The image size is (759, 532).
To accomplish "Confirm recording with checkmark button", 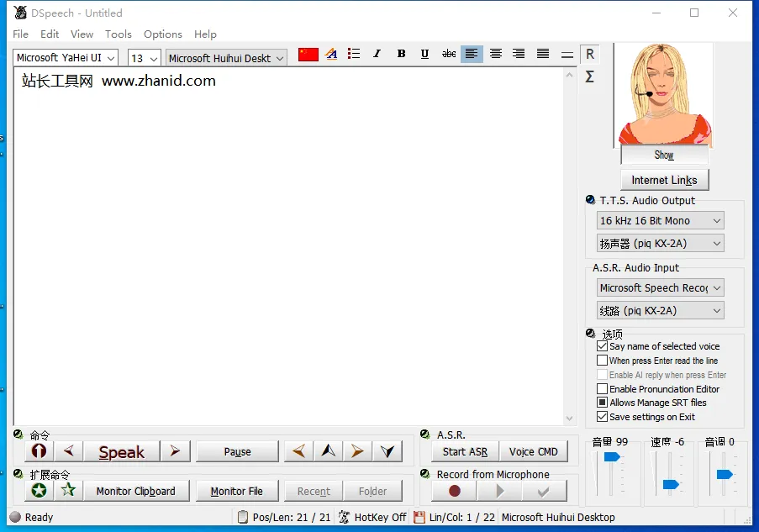I will pos(544,491).
